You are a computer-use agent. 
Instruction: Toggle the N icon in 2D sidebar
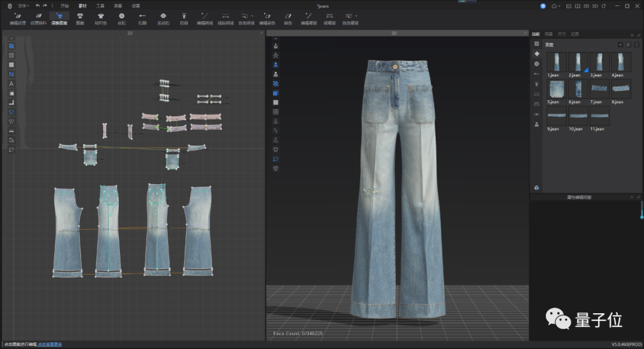[x=11, y=74]
